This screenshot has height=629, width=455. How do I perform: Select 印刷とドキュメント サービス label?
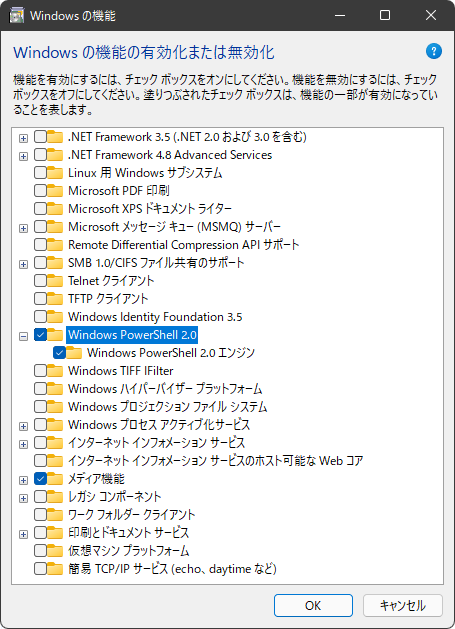[x=128, y=533]
